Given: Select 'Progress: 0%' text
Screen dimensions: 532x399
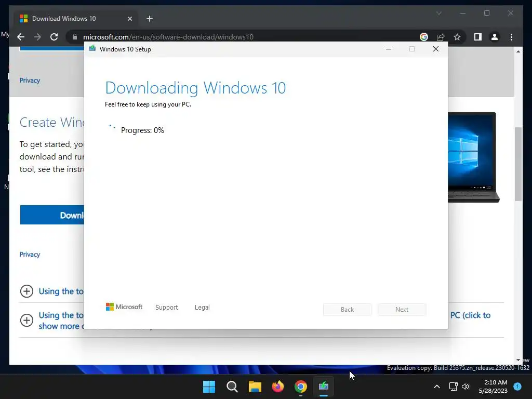Looking at the screenshot, I should pos(142,130).
